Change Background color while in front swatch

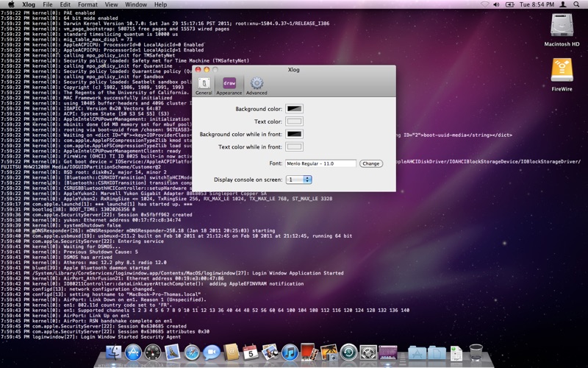295,134
